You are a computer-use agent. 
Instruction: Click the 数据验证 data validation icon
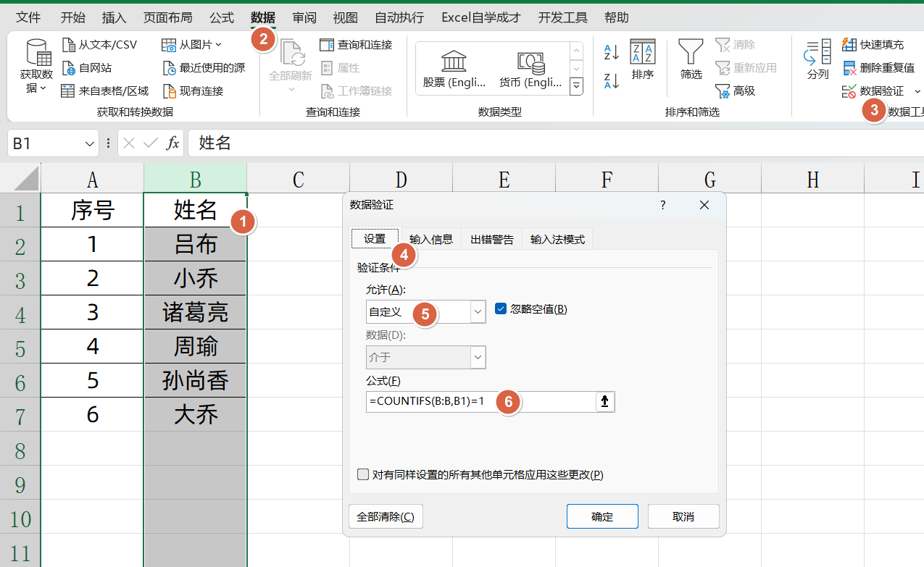(849, 91)
